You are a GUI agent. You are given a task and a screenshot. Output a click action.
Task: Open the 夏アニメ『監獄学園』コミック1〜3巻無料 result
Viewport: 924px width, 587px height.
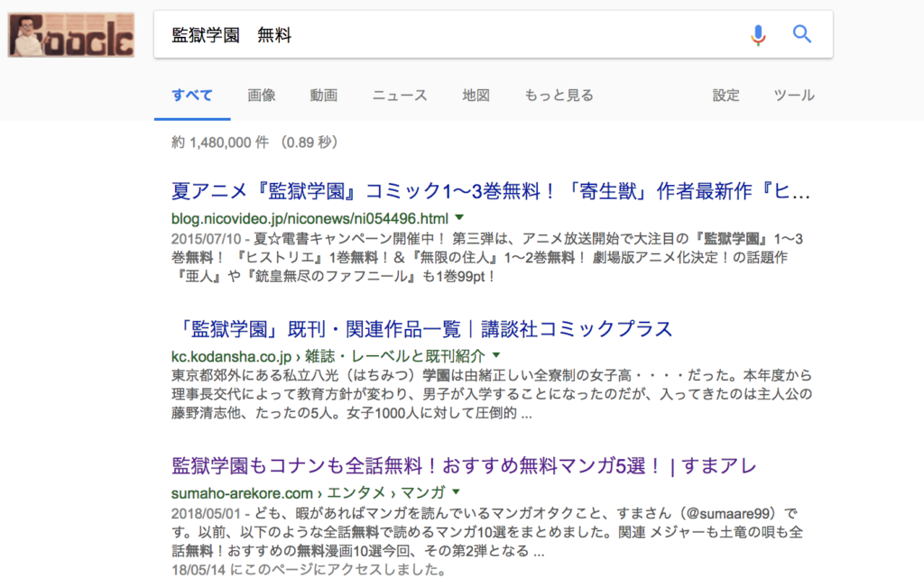490,191
